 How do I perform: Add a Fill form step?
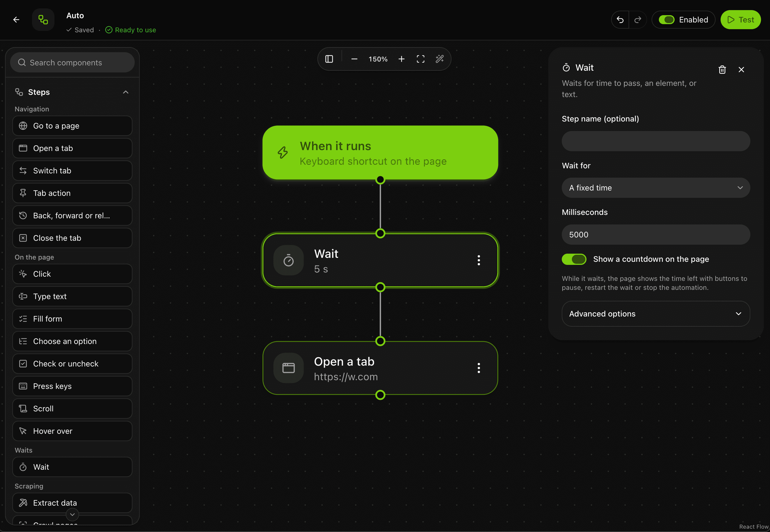point(72,319)
